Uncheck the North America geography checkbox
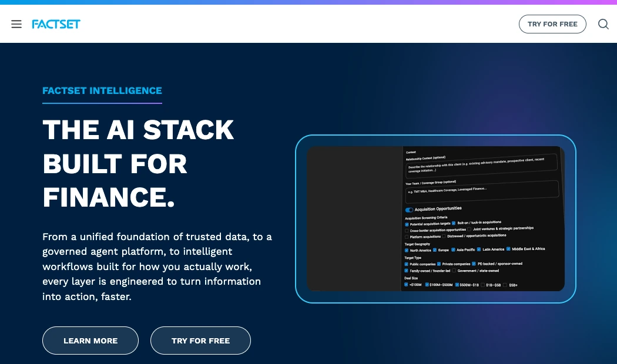Viewport: 617px width, 364px height. coord(407,251)
